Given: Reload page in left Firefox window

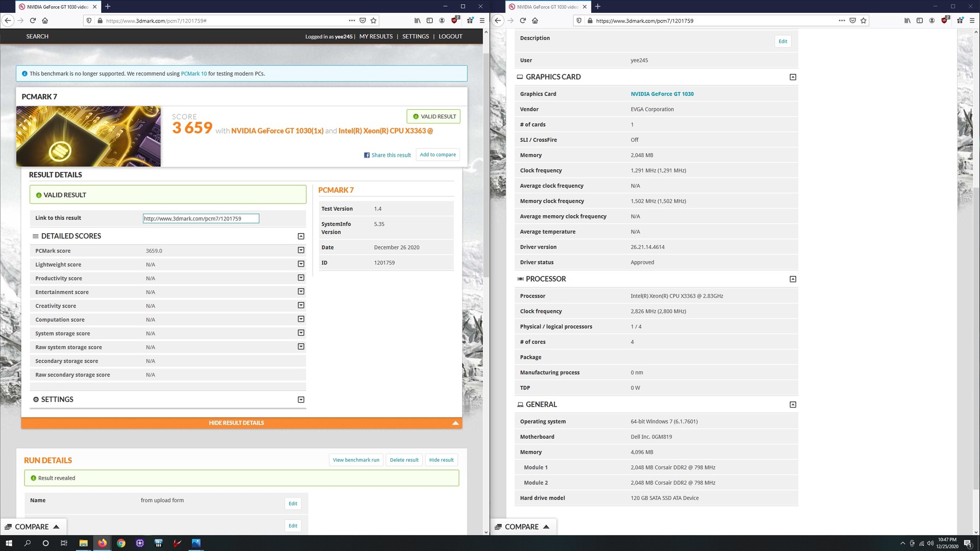Looking at the screenshot, I should click(x=33, y=20).
